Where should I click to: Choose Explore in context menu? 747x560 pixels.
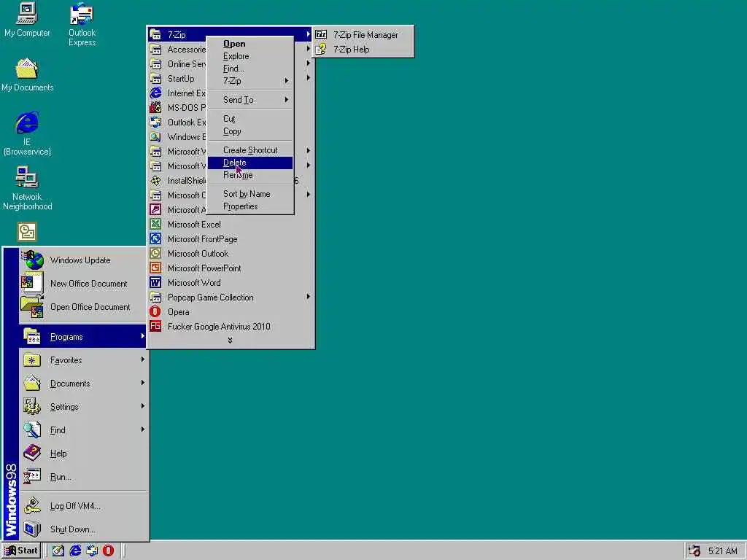pyautogui.click(x=251, y=56)
